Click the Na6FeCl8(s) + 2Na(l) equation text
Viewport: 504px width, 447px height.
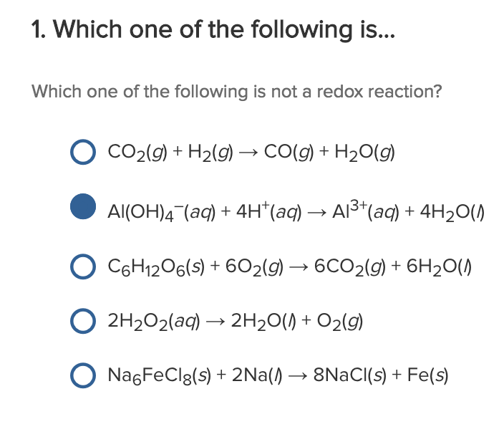tap(186, 375)
